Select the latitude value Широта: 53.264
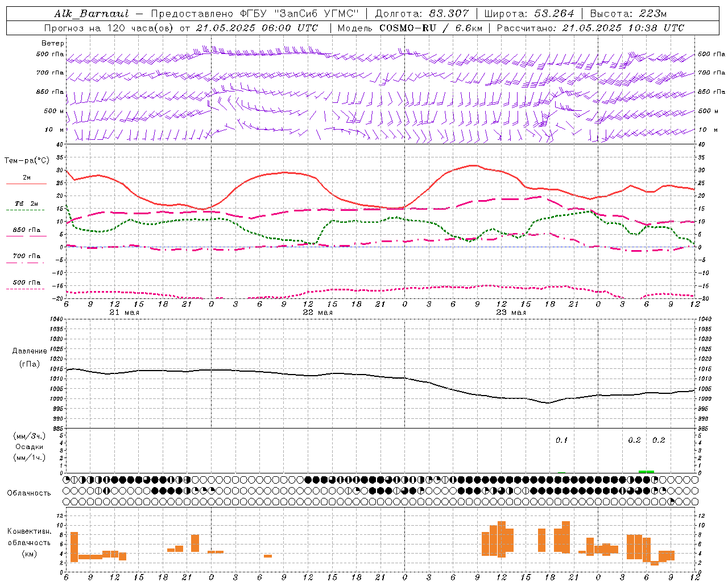The width and height of the screenshot is (728, 582). point(530,14)
